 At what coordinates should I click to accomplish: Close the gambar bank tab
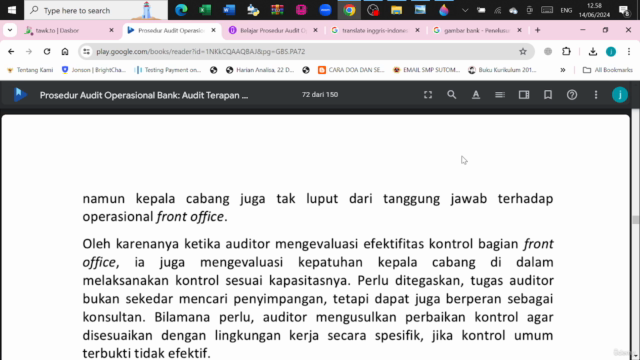[519, 30]
